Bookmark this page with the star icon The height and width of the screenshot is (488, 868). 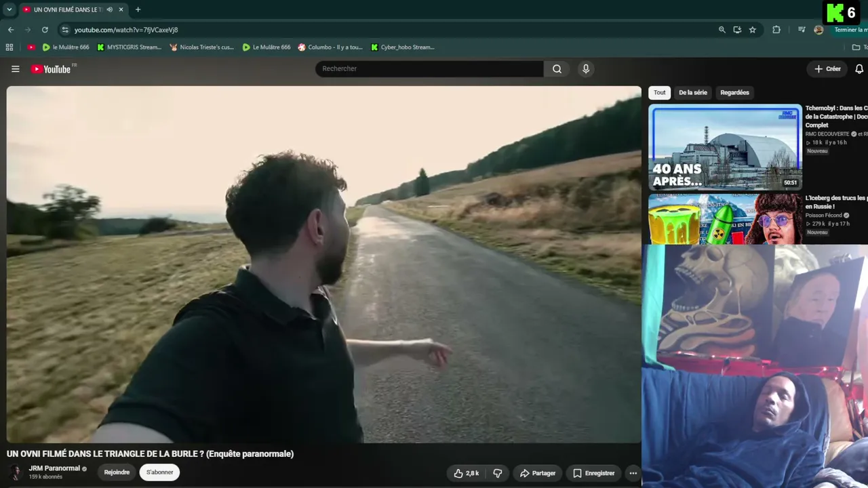753,30
